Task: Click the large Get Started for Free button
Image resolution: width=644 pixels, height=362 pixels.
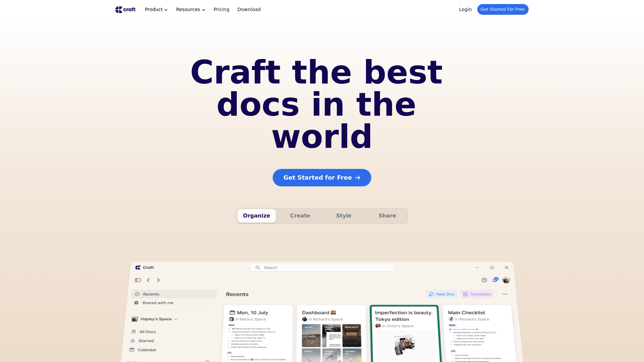Action: [322, 178]
